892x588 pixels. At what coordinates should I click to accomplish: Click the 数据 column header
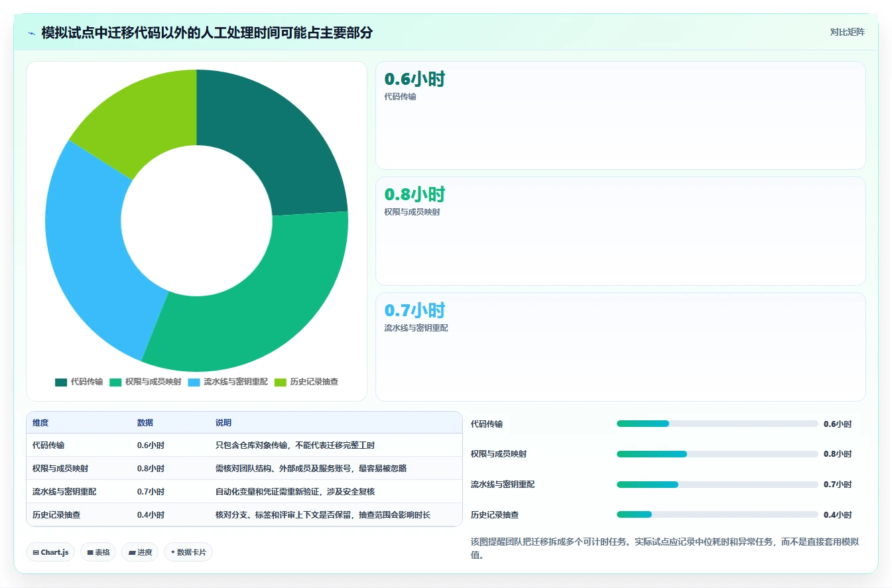[145, 423]
